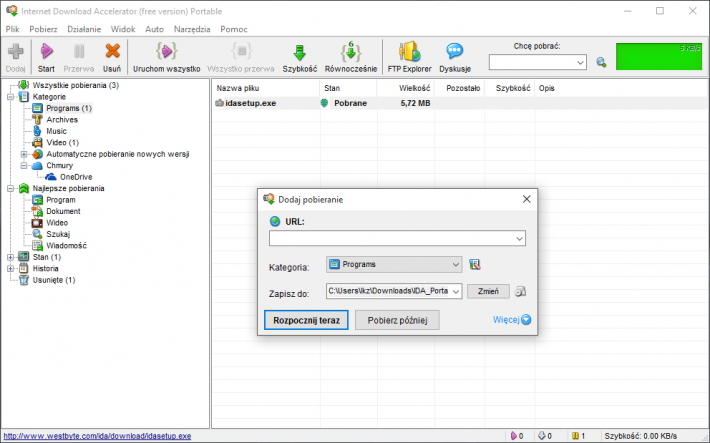The height and width of the screenshot is (443, 710).
Task: Expand the Historia node
Action: click(x=10, y=268)
